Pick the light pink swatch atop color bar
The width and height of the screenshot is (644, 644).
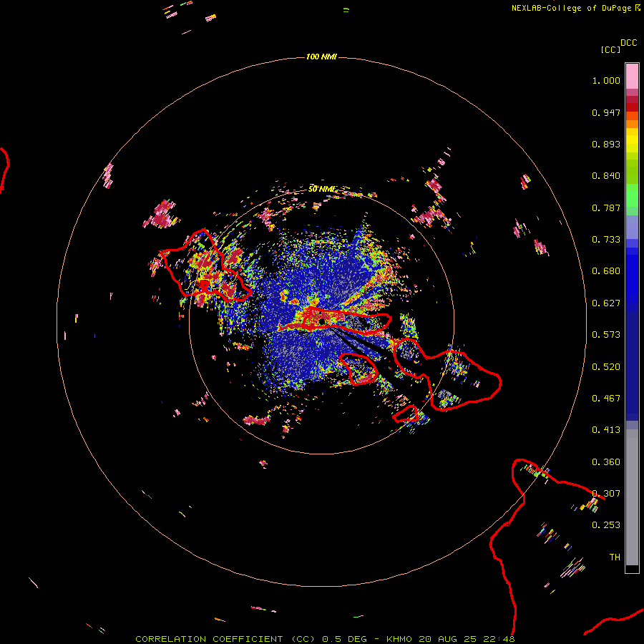632,76
